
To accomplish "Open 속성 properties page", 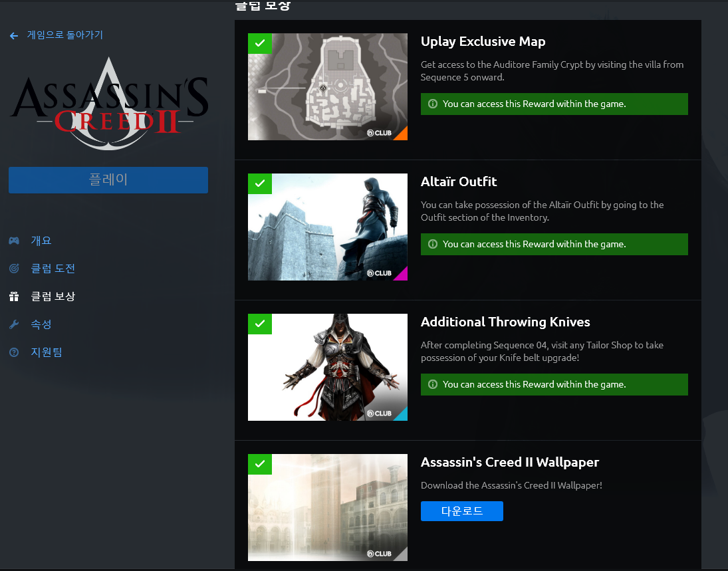I will pos(41,324).
